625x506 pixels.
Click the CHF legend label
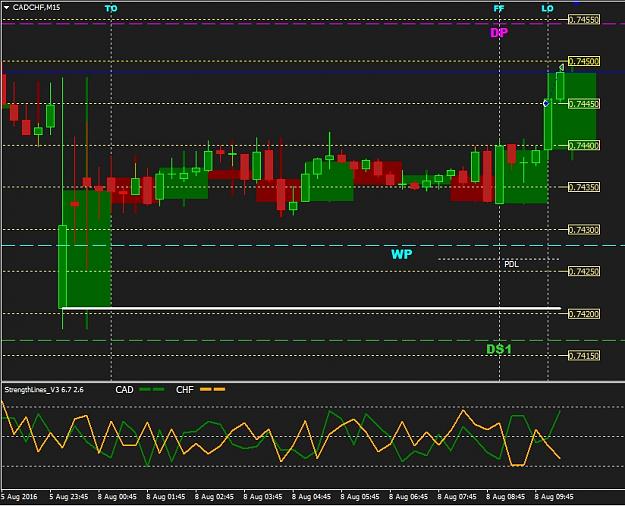[185, 390]
